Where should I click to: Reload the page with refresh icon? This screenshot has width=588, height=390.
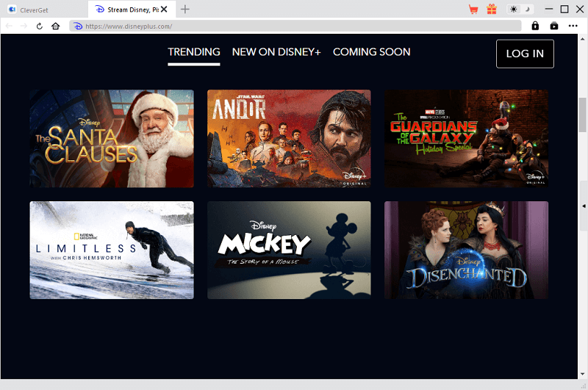click(40, 26)
